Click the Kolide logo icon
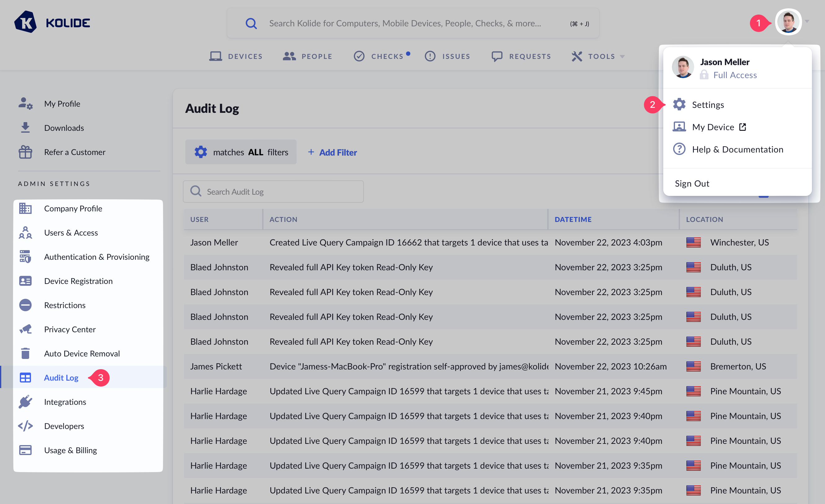 [25, 22]
